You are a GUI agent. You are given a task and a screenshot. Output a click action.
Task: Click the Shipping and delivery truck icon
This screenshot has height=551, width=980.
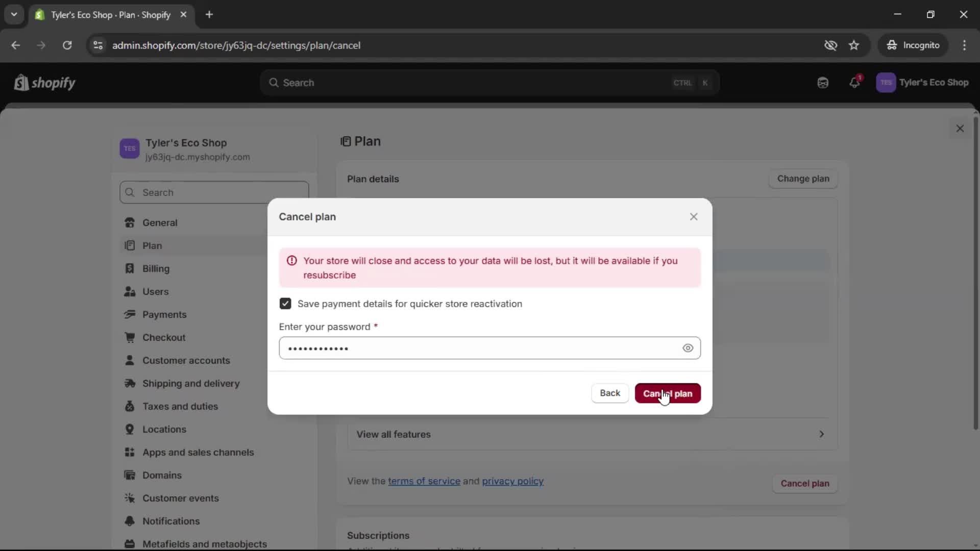click(130, 384)
